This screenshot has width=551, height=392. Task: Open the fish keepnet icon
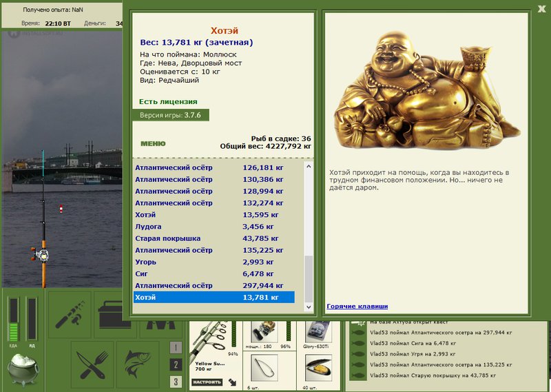(x=138, y=364)
